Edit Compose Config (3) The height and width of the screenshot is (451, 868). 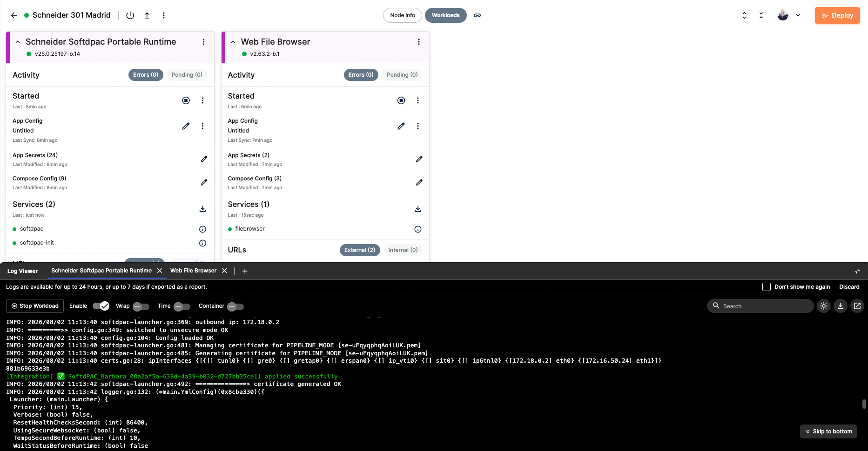(x=419, y=182)
